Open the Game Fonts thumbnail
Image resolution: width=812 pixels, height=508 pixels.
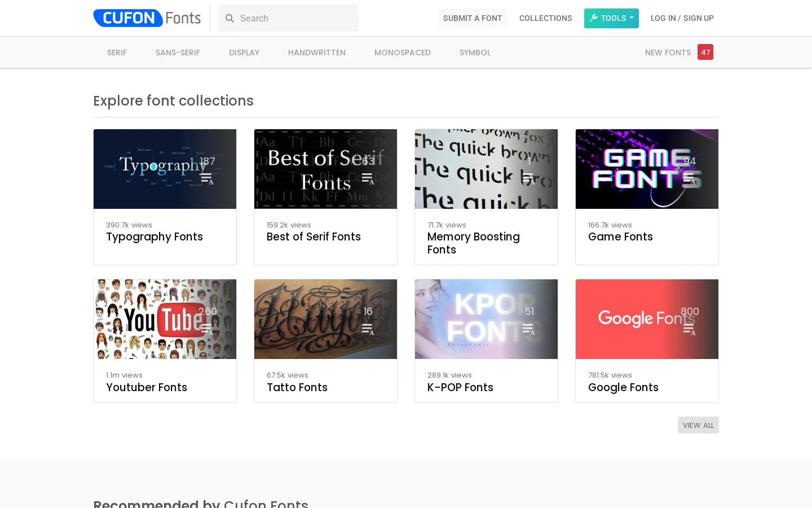[647, 169]
